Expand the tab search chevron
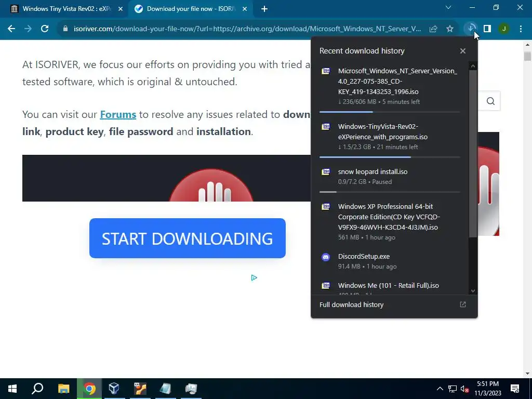Screen dimensions: 532x399 (448, 7)
